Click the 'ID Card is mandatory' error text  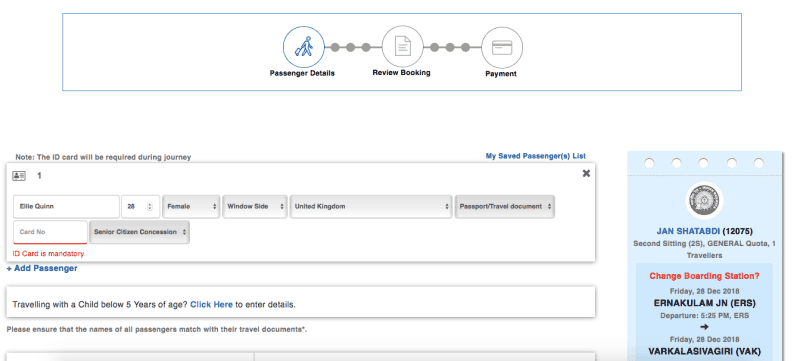(48, 253)
